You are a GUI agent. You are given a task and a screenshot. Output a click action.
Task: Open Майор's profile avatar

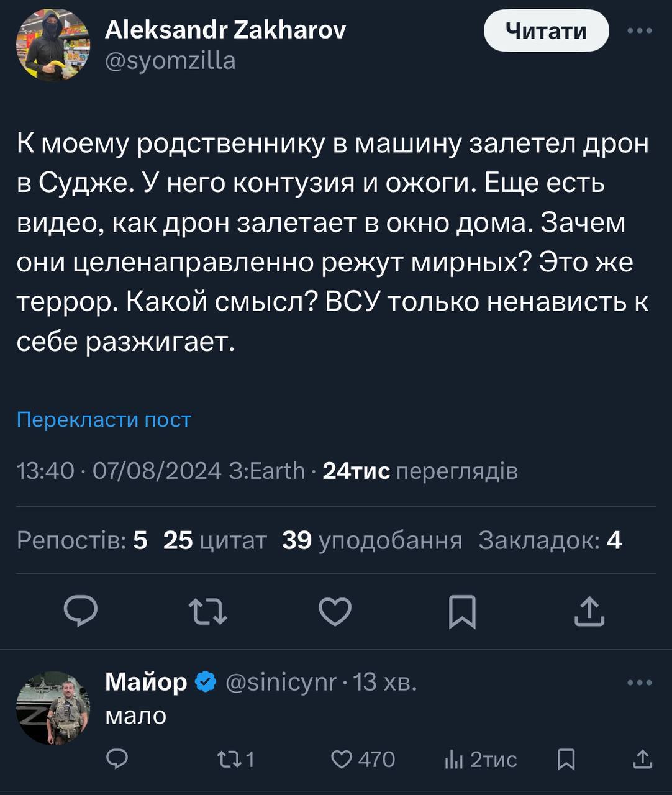53,707
